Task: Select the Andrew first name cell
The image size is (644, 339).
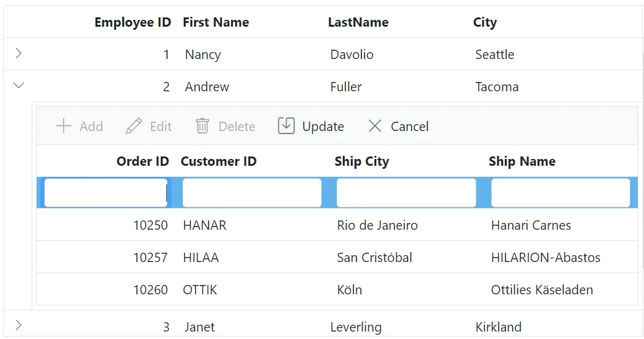Action: point(207,87)
